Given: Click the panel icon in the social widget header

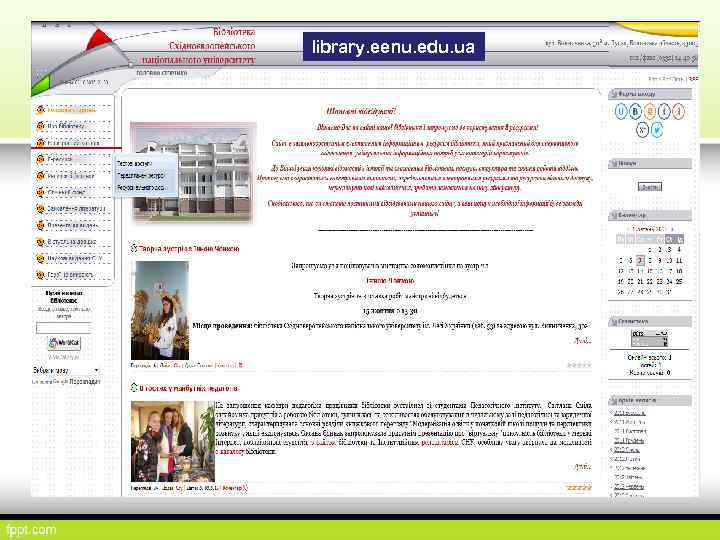Looking at the screenshot, I should (613, 94).
